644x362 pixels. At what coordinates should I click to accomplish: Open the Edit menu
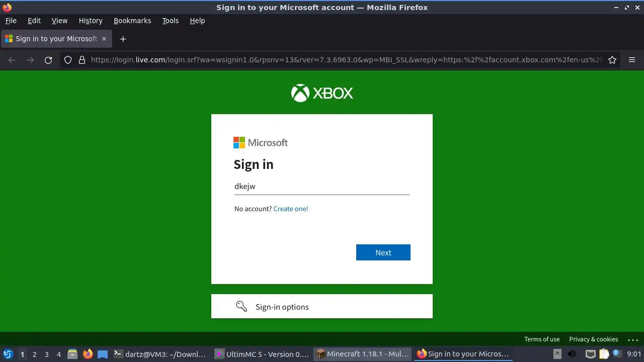(34, 21)
